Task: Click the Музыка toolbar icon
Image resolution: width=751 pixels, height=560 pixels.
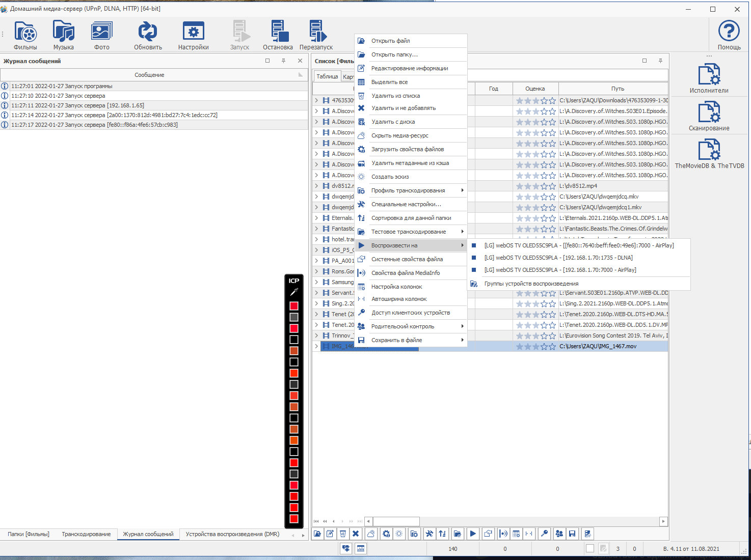Action: pos(63,35)
